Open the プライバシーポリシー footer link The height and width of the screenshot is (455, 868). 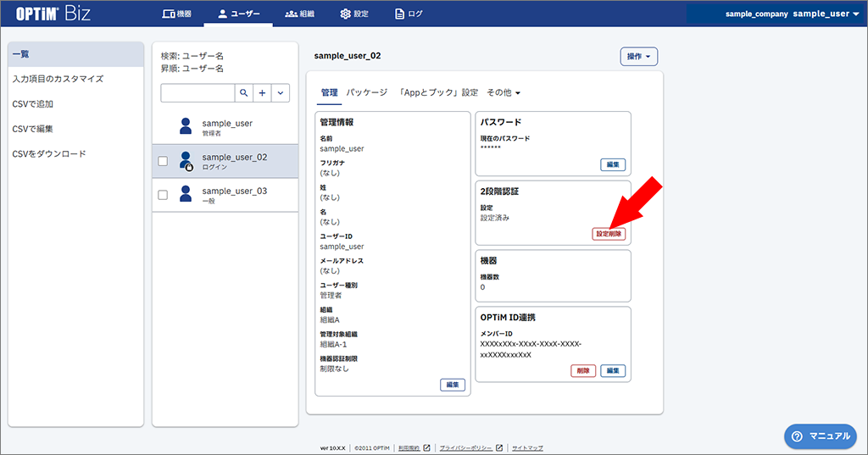coord(471,448)
